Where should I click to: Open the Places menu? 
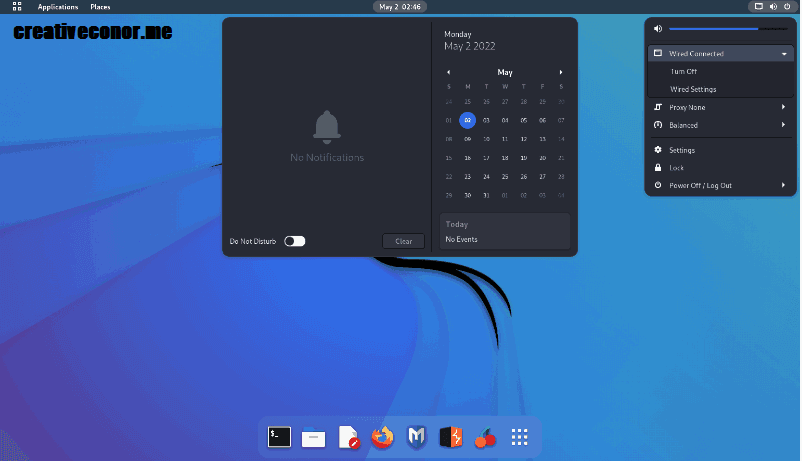[x=100, y=7]
